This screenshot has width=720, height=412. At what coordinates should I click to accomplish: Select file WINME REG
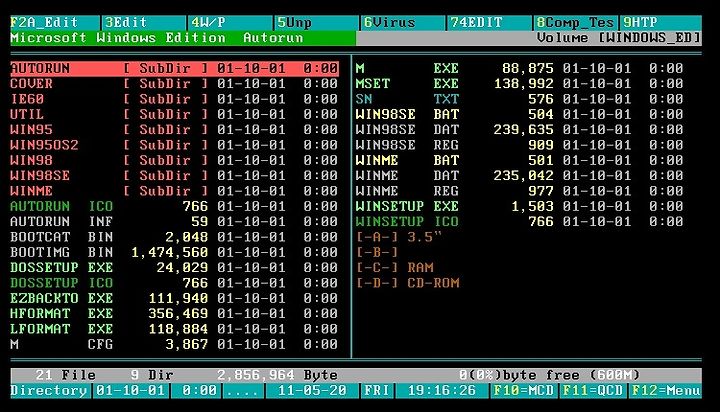pyautogui.click(x=519, y=191)
